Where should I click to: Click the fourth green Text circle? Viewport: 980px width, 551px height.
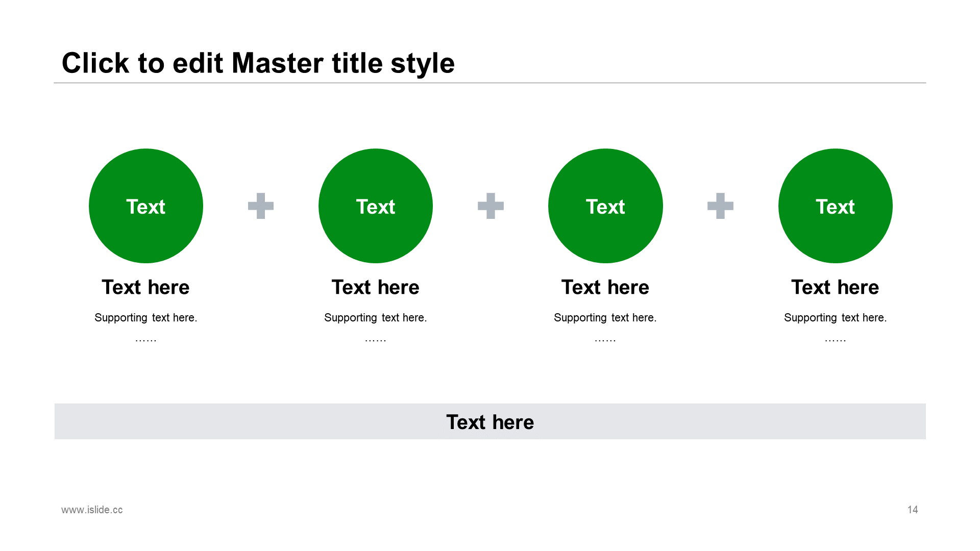pos(835,206)
